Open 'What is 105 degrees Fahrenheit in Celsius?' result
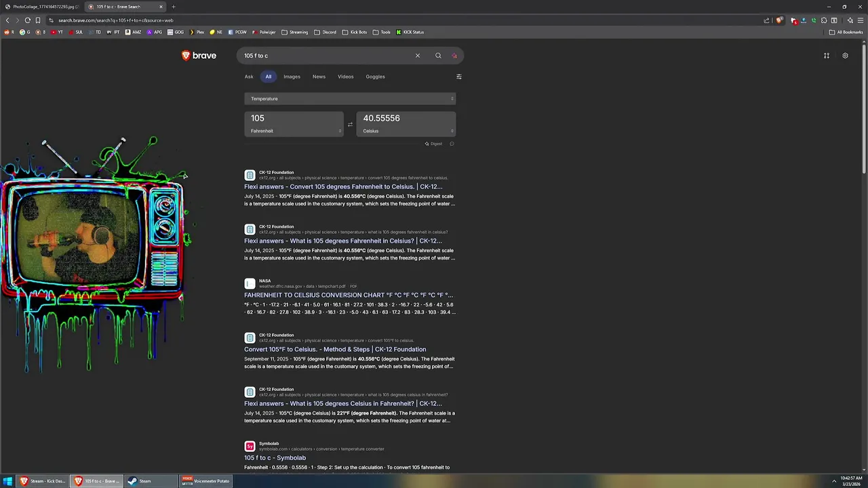 [x=343, y=241]
